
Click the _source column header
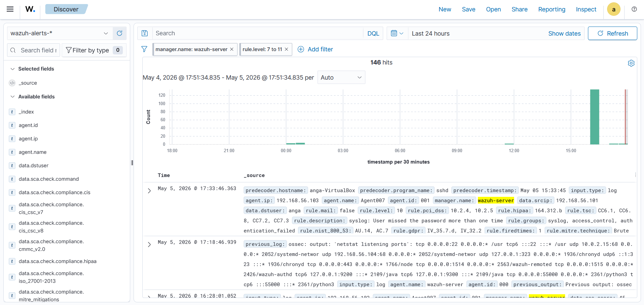tap(254, 175)
